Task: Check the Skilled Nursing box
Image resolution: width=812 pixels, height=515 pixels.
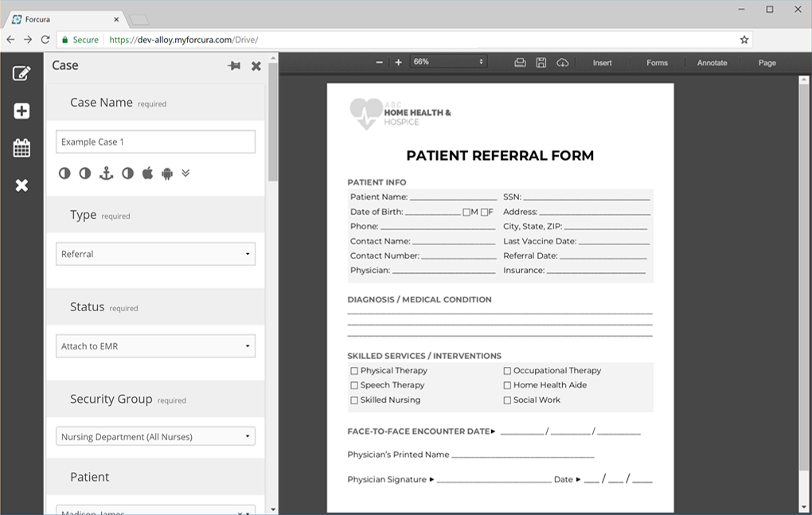Action: pyautogui.click(x=354, y=400)
